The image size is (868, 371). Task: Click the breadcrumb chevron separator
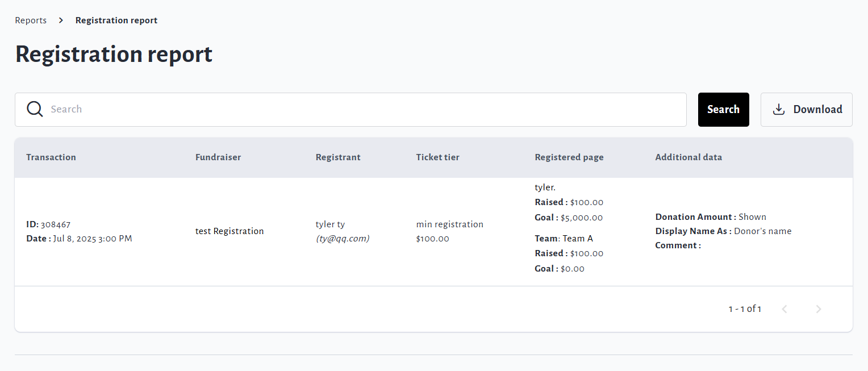[x=61, y=20]
